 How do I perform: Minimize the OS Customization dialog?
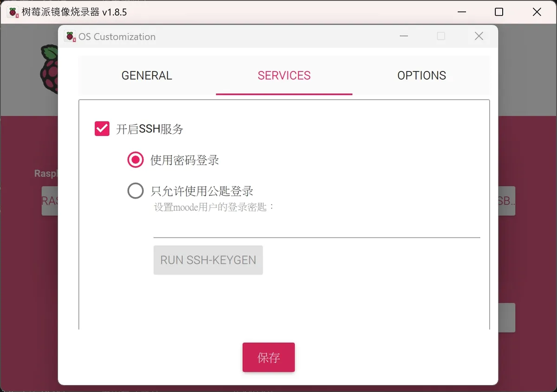[x=404, y=36]
